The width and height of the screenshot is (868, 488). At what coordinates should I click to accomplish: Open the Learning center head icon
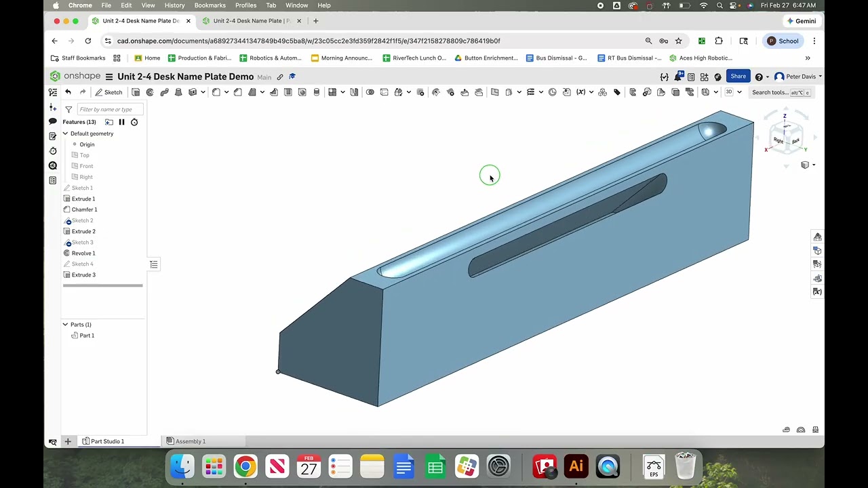(x=717, y=77)
